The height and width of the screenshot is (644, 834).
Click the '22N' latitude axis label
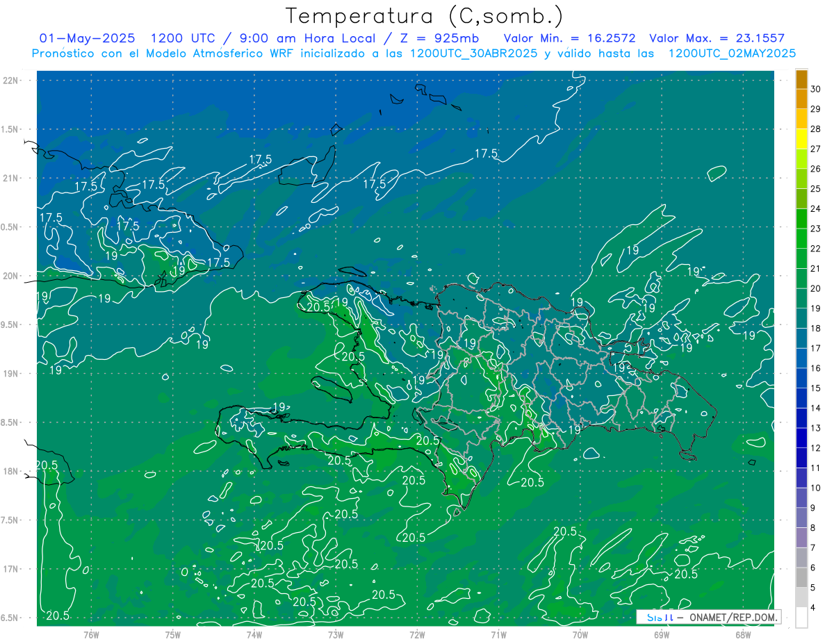[11, 80]
